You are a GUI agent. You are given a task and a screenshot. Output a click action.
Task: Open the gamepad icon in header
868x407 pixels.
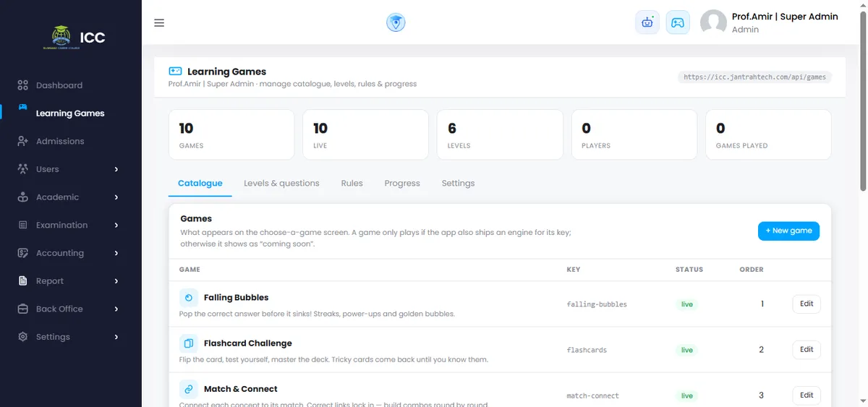[677, 22]
